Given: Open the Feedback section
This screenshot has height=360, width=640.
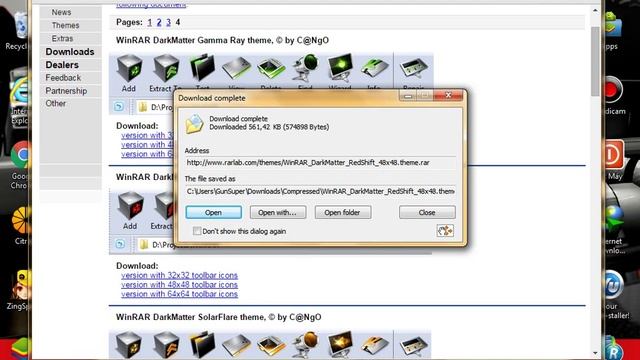Looking at the screenshot, I should tap(63, 78).
